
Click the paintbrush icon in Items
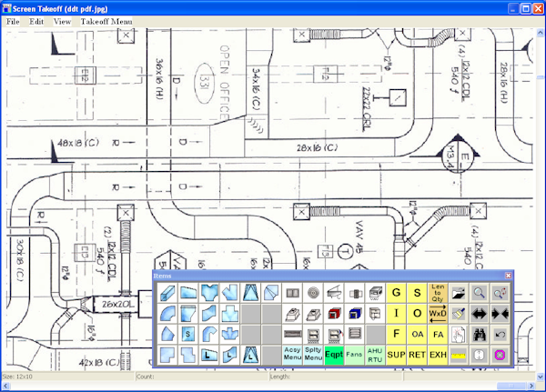(x=459, y=314)
